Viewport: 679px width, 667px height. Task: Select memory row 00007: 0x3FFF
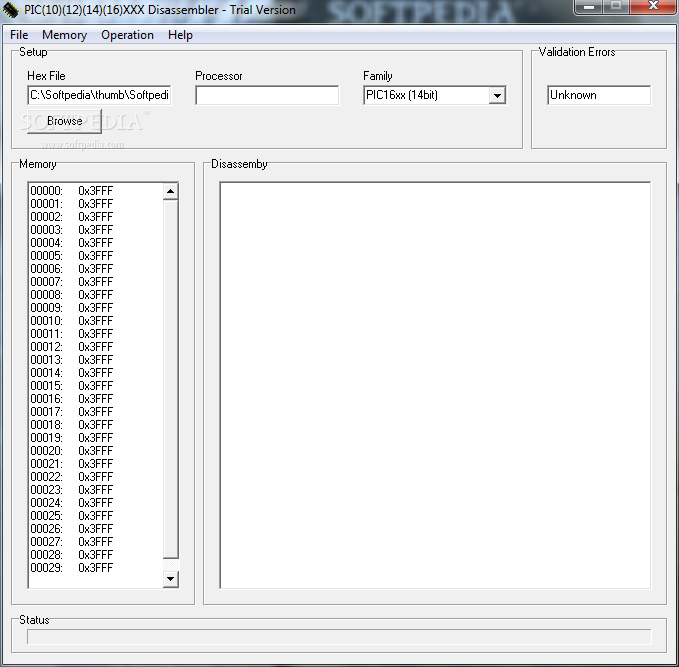(x=71, y=282)
